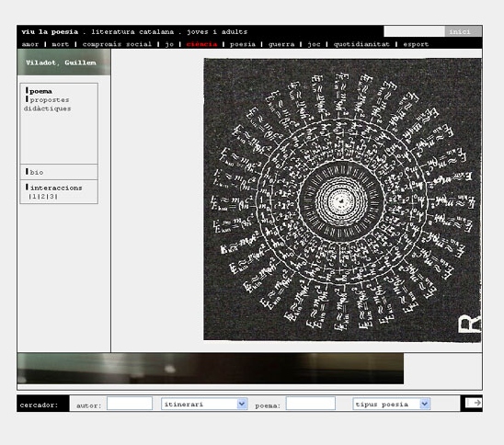Click the search arrow submit icon
504x445 pixels.
click(x=474, y=403)
